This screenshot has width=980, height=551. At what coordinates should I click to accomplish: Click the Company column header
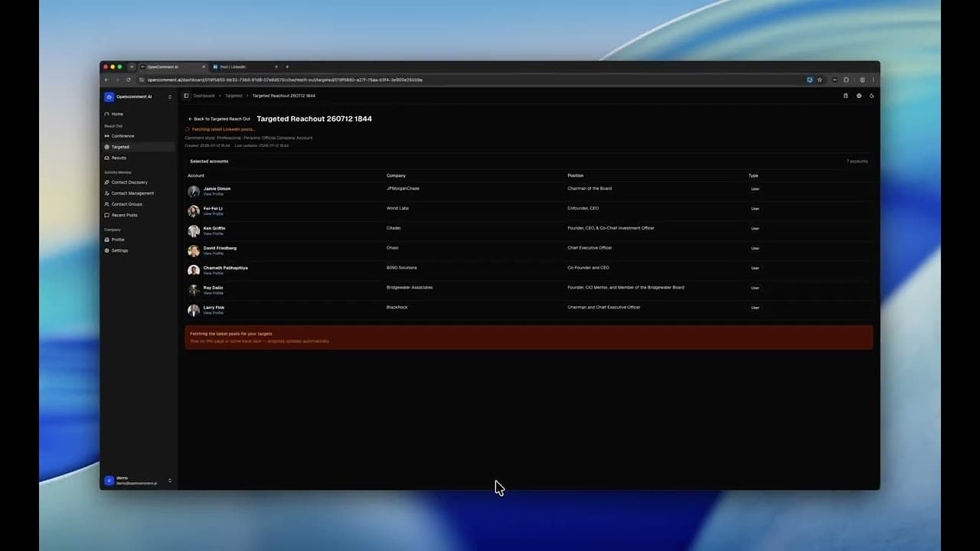click(396, 176)
